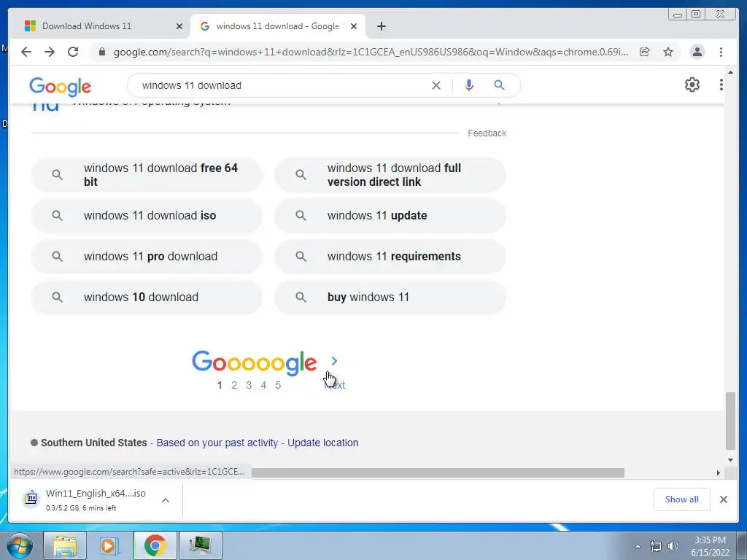
Task: Open Chrome's three-dot menu
Action: [721, 52]
